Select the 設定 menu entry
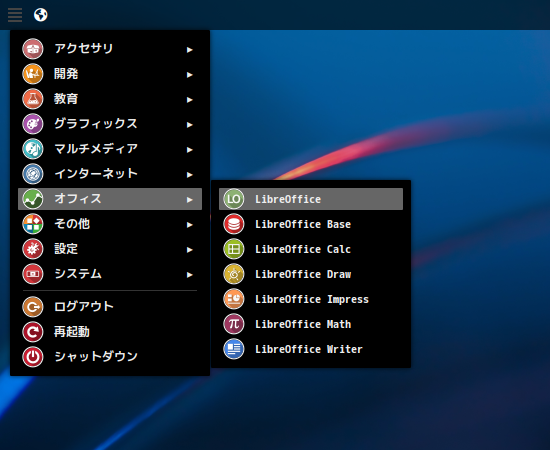Screen dimensions: 550x450 pos(110,249)
